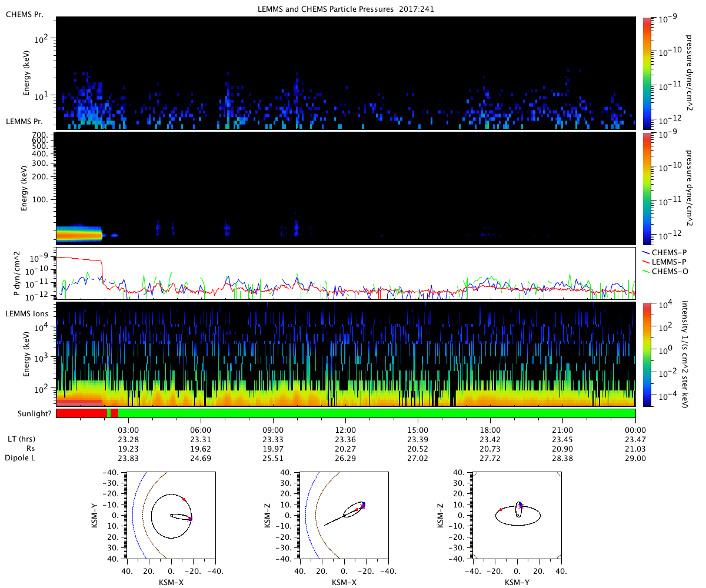
Task: Select the "LEMMS Ions" panel label
Action: click(28, 314)
